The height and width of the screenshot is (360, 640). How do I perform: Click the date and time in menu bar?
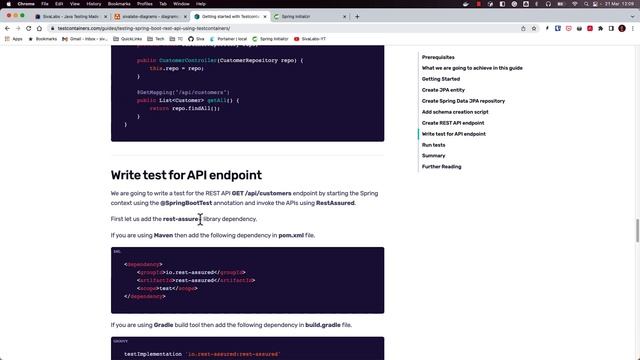tap(619, 4)
